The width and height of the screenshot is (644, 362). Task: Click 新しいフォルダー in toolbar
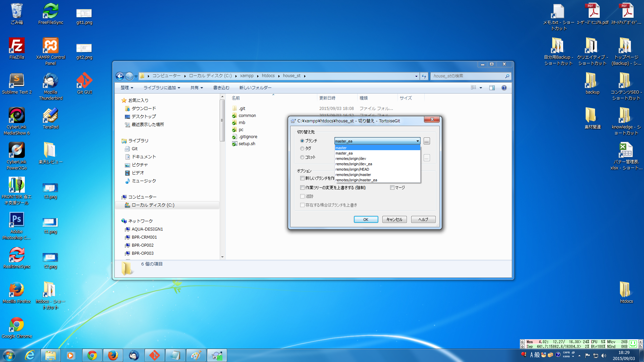(x=255, y=88)
